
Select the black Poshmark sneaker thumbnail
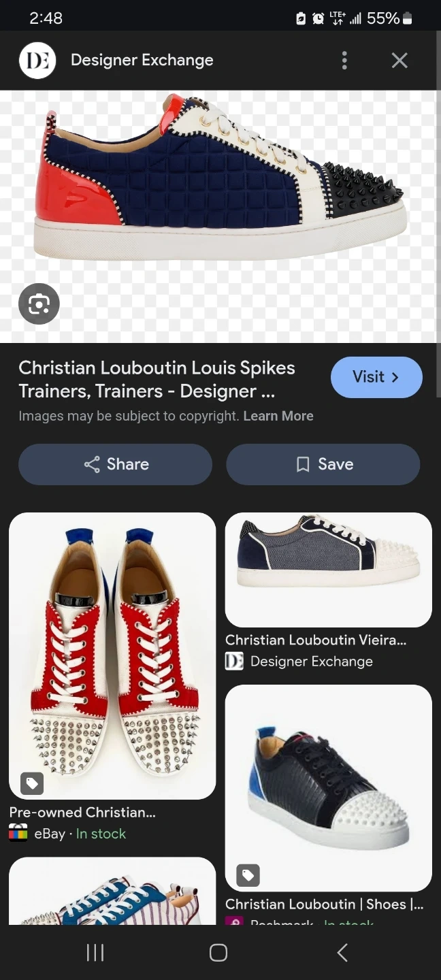[328, 787]
